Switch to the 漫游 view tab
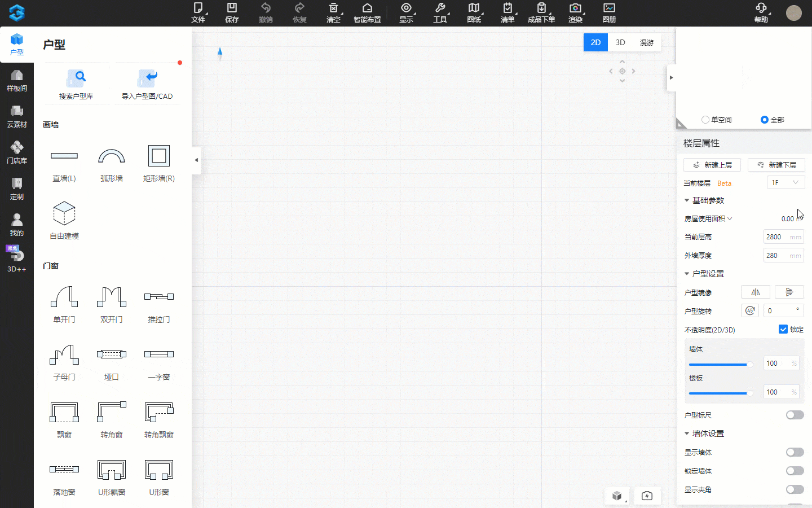Image resolution: width=812 pixels, height=508 pixels. (x=647, y=42)
